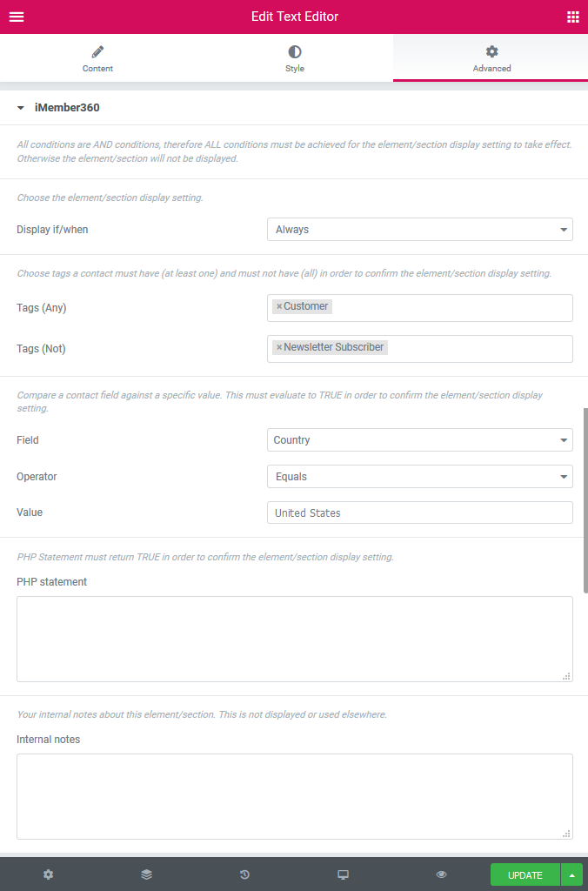588x891 pixels.
Task: Select the Advanced tab
Action: click(x=491, y=57)
